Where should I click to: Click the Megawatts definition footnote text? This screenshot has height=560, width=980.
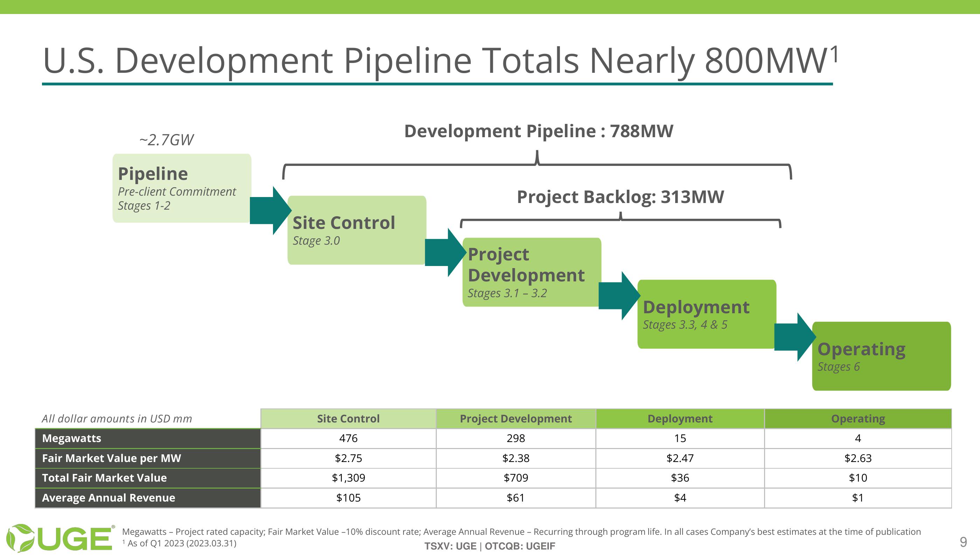tap(521, 532)
